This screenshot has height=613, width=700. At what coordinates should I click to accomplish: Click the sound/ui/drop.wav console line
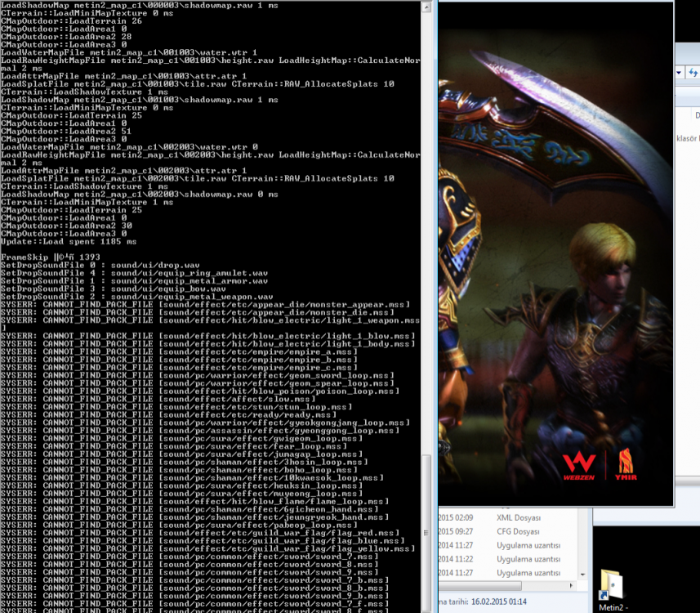point(100,266)
